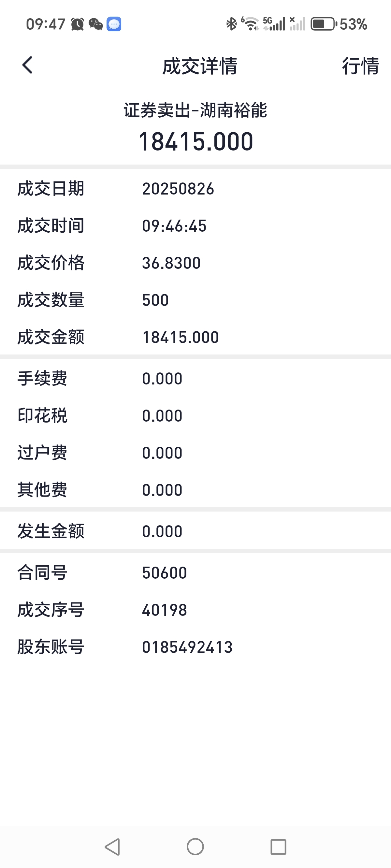Viewport: 391px width, 868px height.
Task: Tap the 成交数量 row showing 500
Action: coord(195,300)
